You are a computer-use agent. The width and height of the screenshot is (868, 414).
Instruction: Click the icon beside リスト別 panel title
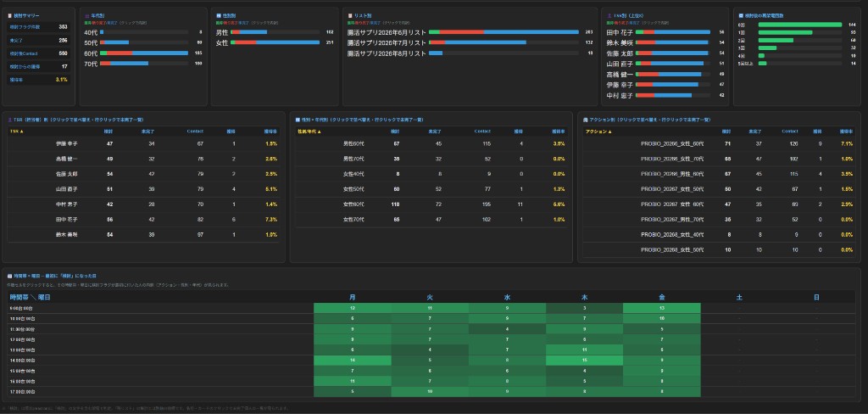click(350, 16)
